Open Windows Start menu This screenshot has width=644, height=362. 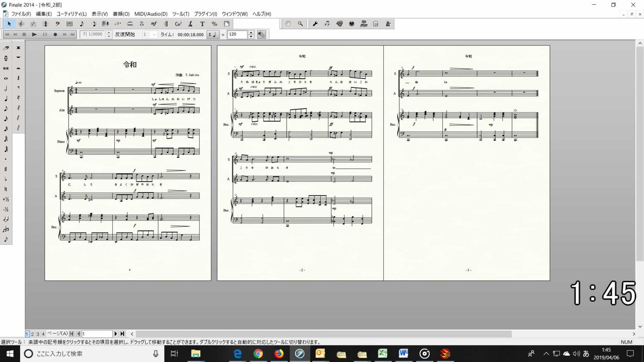point(10,353)
